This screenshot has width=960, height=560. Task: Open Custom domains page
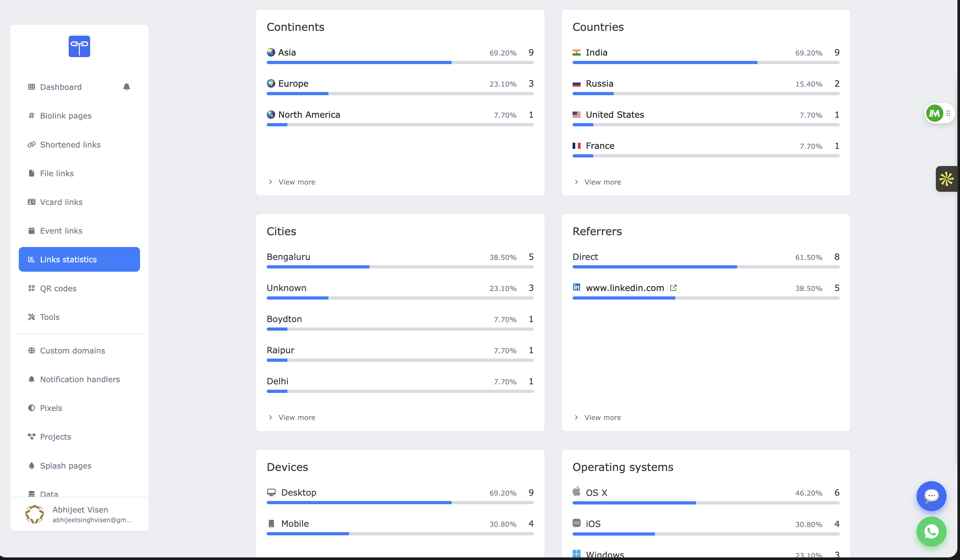pos(72,351)
